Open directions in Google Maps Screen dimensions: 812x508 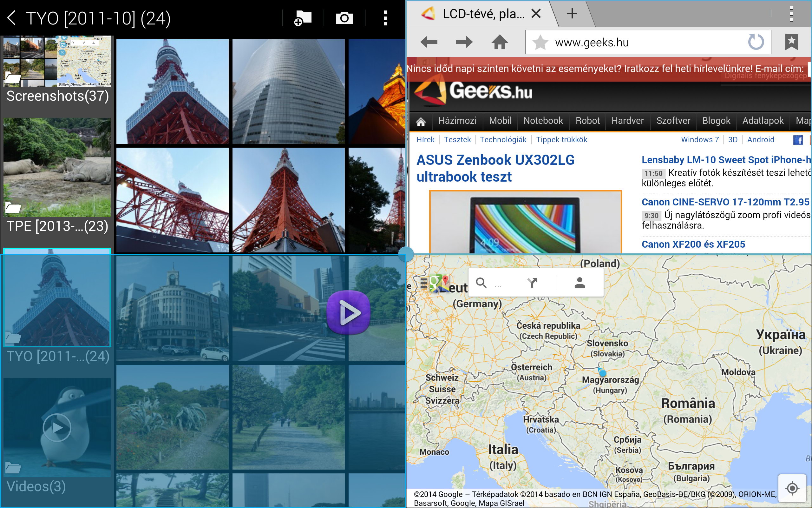(532, 283)
